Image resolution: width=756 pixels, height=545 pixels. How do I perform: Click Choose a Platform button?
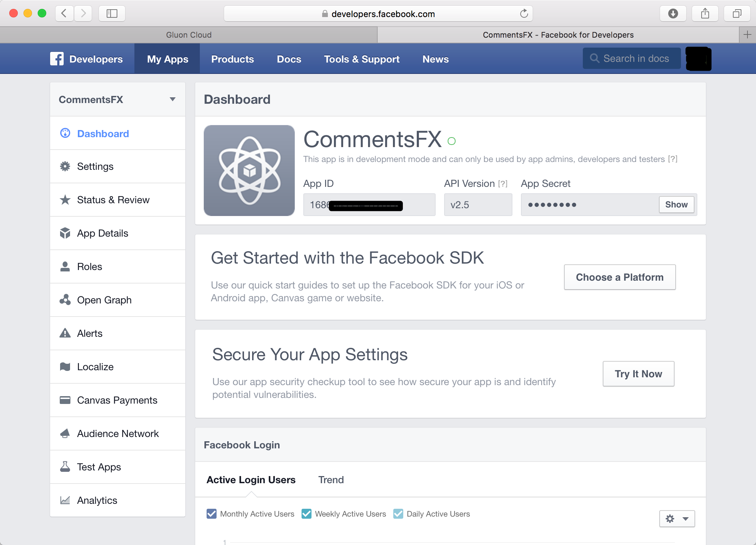pos(619,277)
